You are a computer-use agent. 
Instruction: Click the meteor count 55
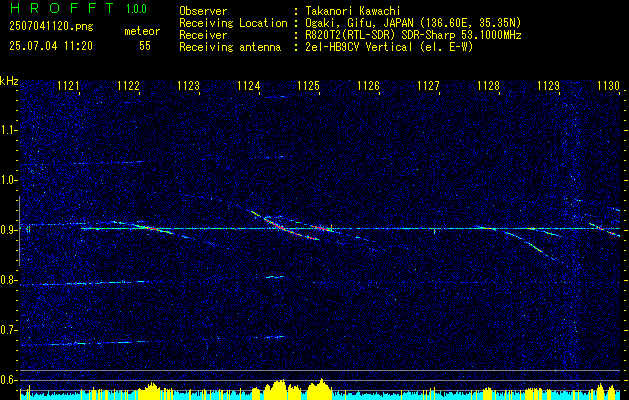145,46
